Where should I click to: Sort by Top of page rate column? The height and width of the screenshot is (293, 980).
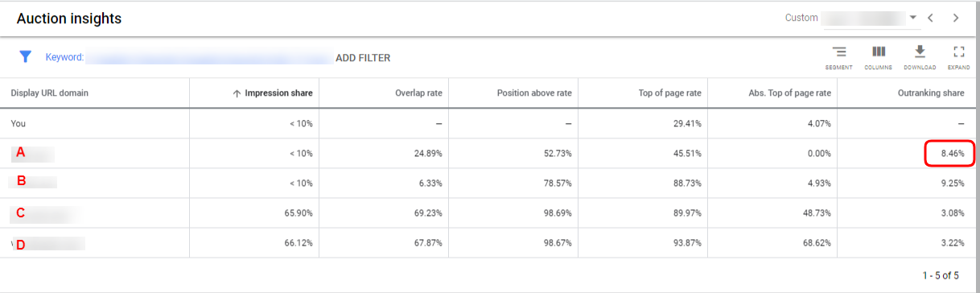(x=670, y=93)
